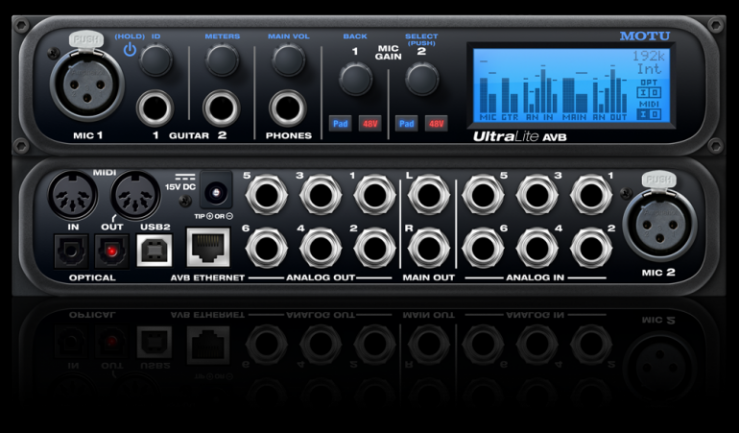Click the ANALOG IN label

coord(535,278)
